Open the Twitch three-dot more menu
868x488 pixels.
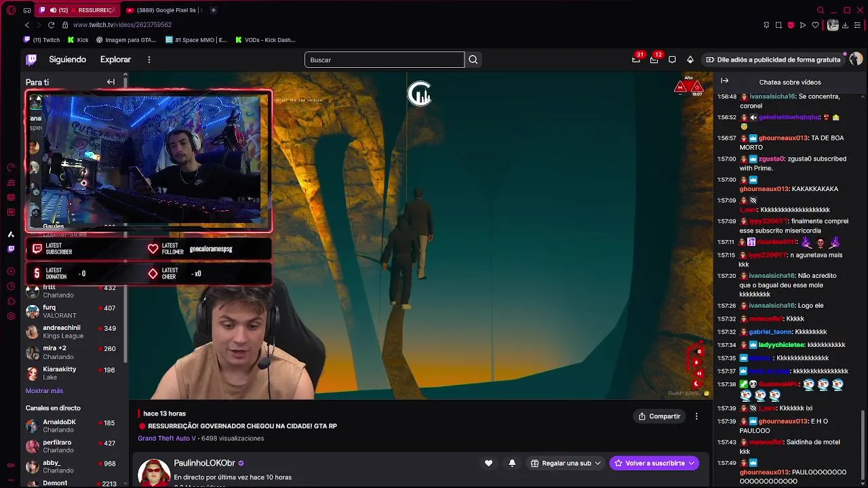(x=149, y=60)
